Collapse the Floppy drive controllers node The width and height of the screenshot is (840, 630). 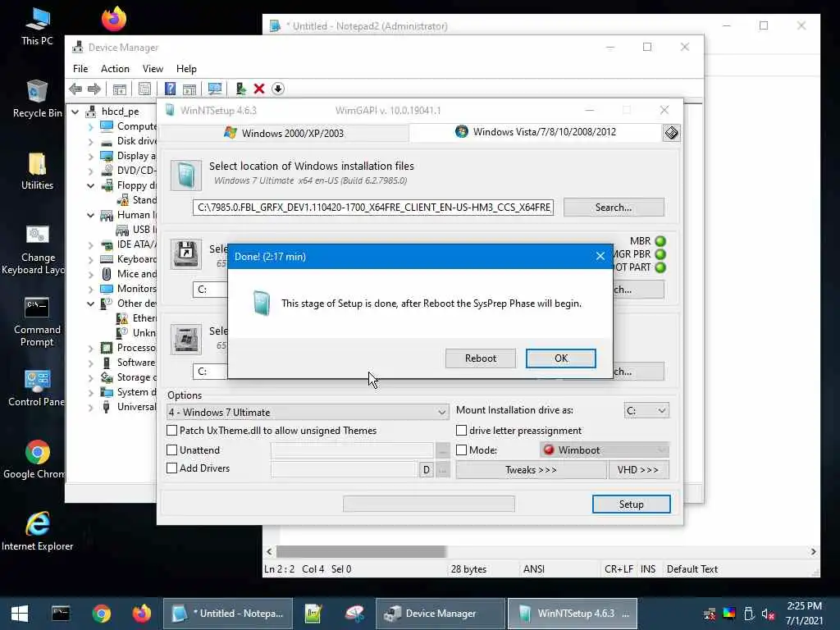pyautogui.click(x=90, y=186)
